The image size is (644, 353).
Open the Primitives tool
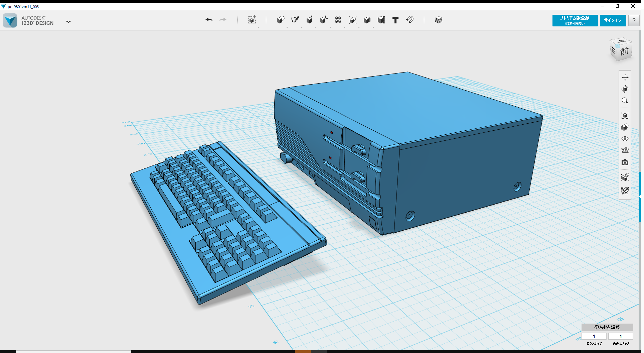click(x=281, y=20)
